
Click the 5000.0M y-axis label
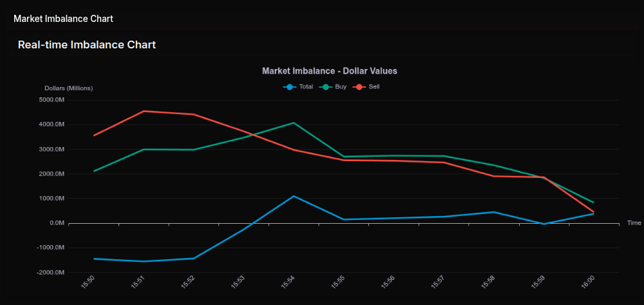point(52,100)
